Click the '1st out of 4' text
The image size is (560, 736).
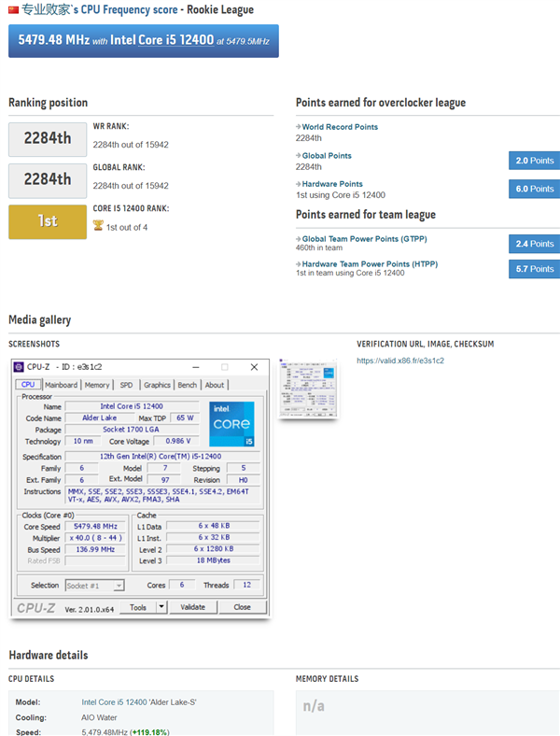pos(127,227)
